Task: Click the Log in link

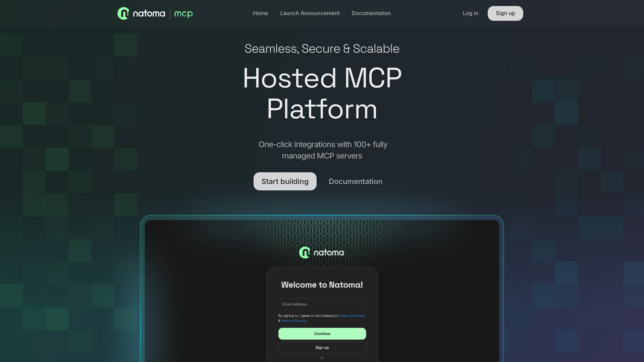Action: point(470,13)
